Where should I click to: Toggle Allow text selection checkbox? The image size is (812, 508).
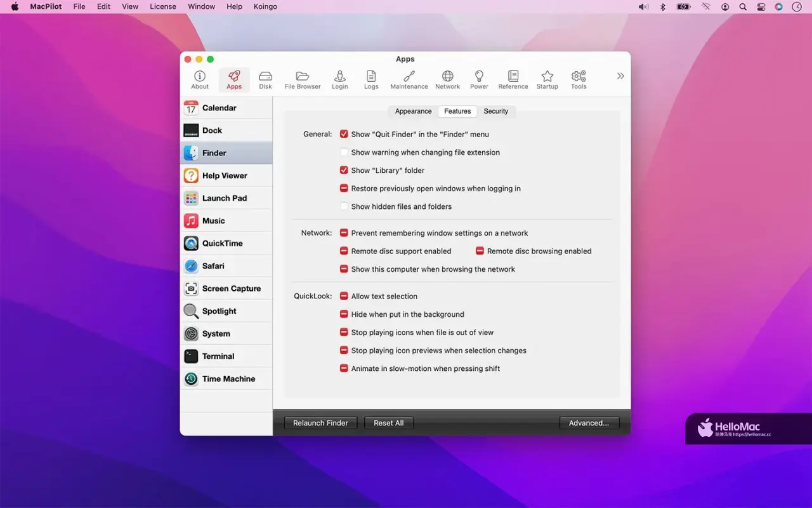(344, 296)
